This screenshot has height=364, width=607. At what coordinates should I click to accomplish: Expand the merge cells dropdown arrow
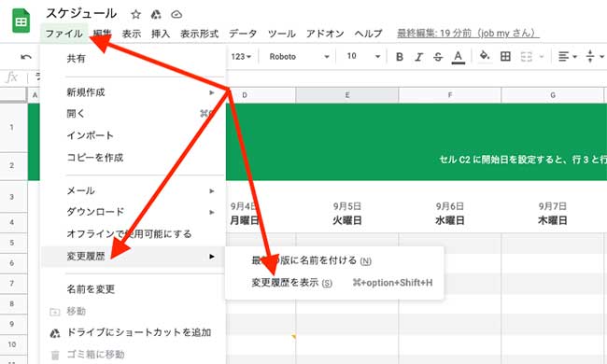click(x=542, y=57)
